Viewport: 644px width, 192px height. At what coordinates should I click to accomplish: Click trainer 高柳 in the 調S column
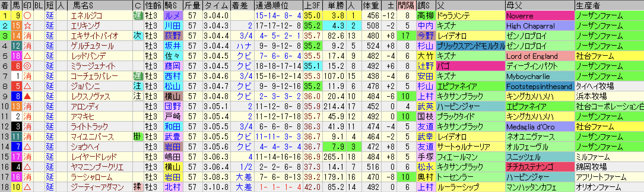425,16
